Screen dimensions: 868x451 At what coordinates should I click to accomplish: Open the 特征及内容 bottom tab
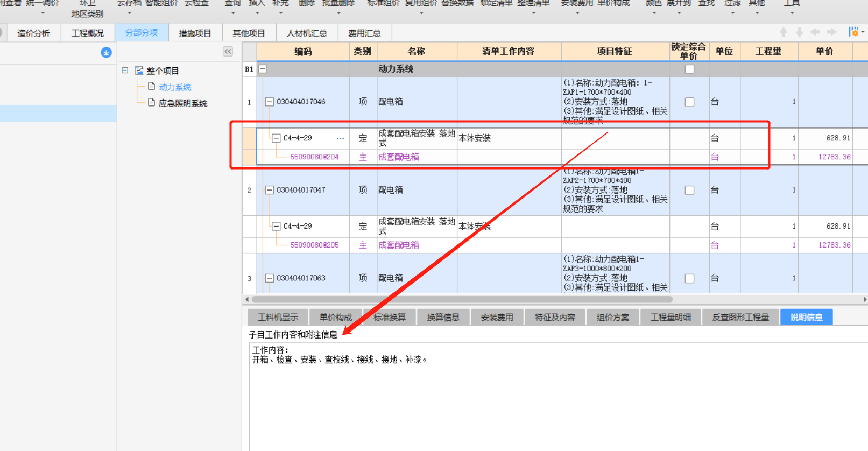[x=555, y=317]
